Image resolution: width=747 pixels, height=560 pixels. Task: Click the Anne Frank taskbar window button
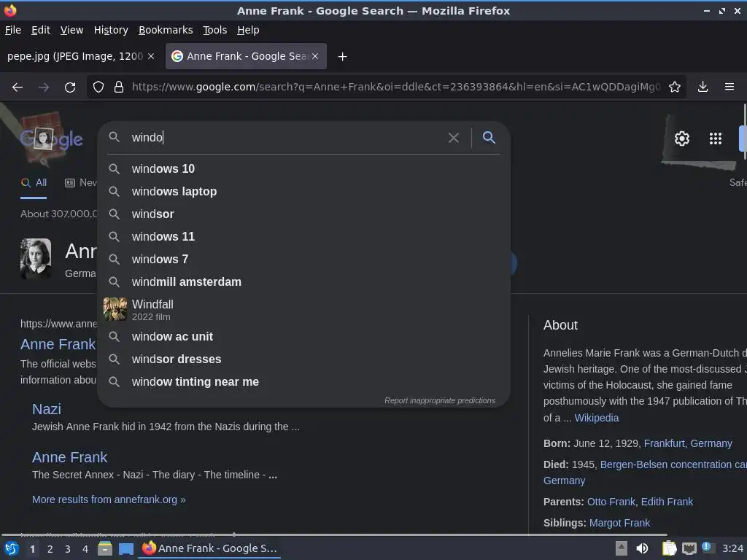tap(209, 548)
